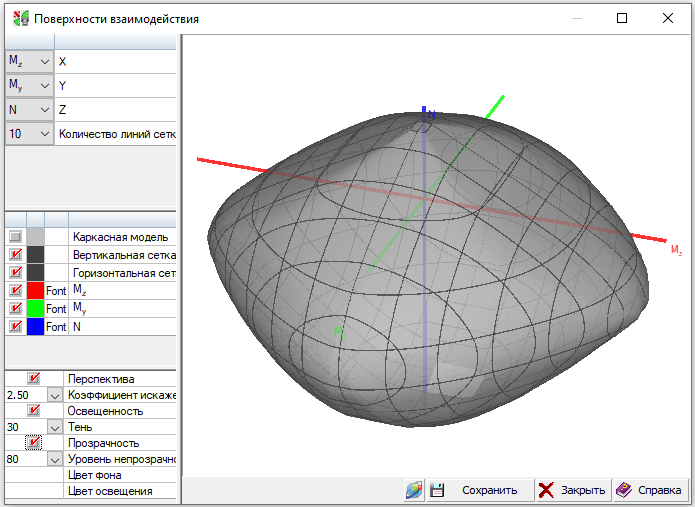Open the Тень value dropdown showing 30
Viewport: 695px width, 507px height.
point(56,427)
